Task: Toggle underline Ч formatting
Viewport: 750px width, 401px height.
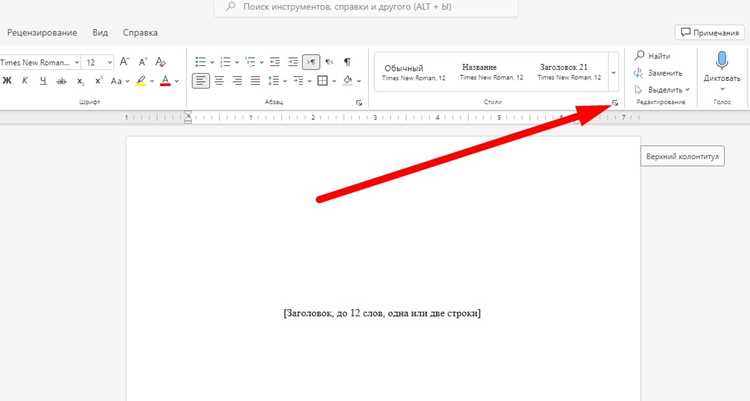Action: pyautogui.click(x=43, y=81)
